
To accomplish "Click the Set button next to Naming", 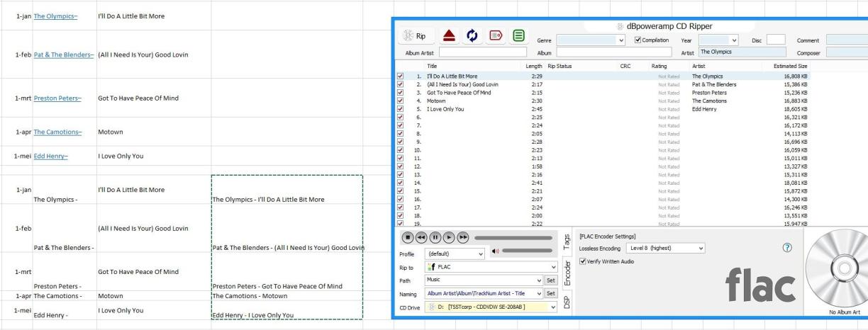I will (552, 293).
